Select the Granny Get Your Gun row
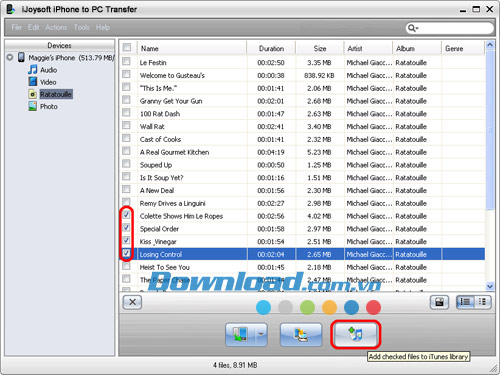This screenshot has height=375, width=500. 302,101
